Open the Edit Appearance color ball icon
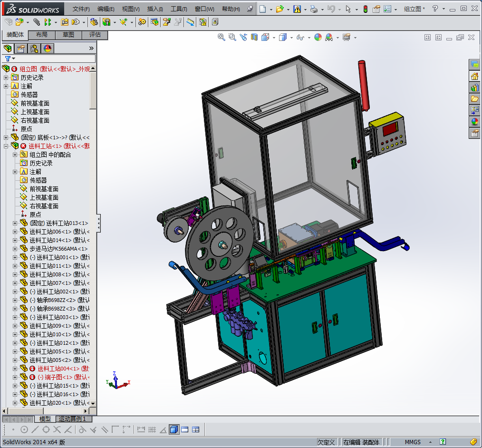This screenshot has height=448, width=482. click(318, 37)
